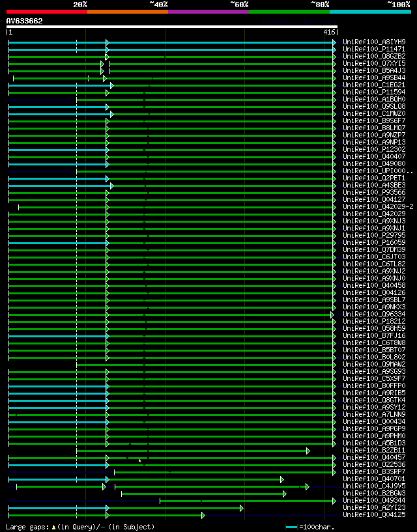417x532 pixels.
Task: Open hit UniRef100_Q40457
Action: click(x=374, y=458)
